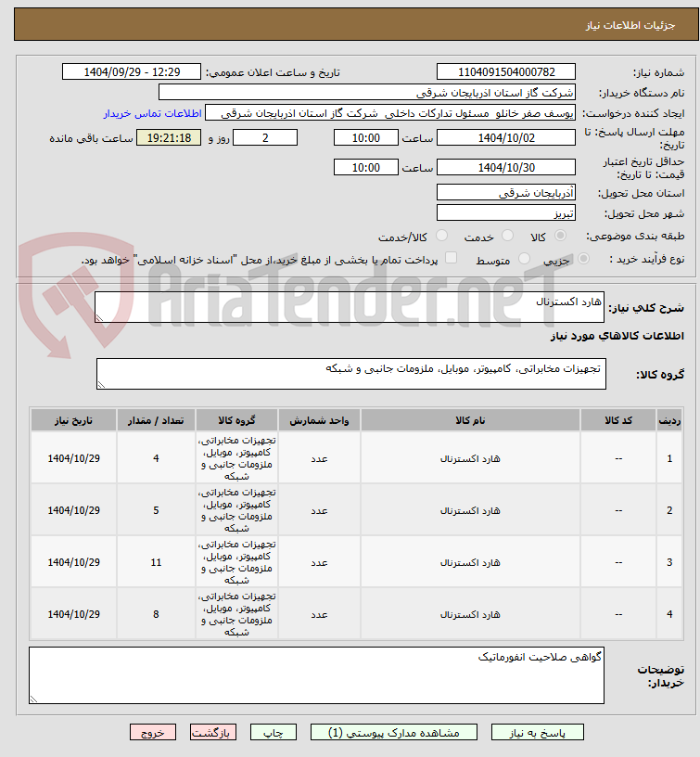Click the response deadline time 10:00 field
Image resolution: width=700 pixels, height=757 pixels.
point(365,138)
